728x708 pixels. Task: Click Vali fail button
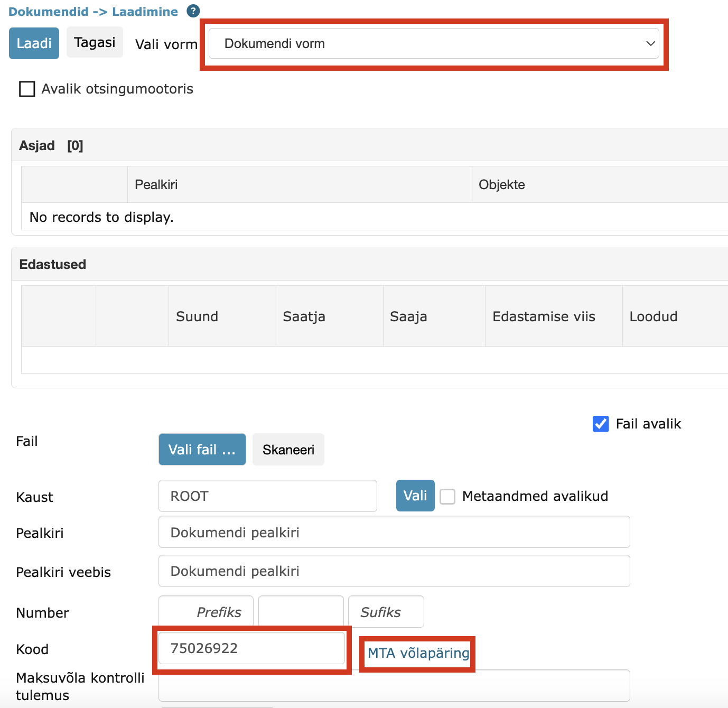pos(202,450)
